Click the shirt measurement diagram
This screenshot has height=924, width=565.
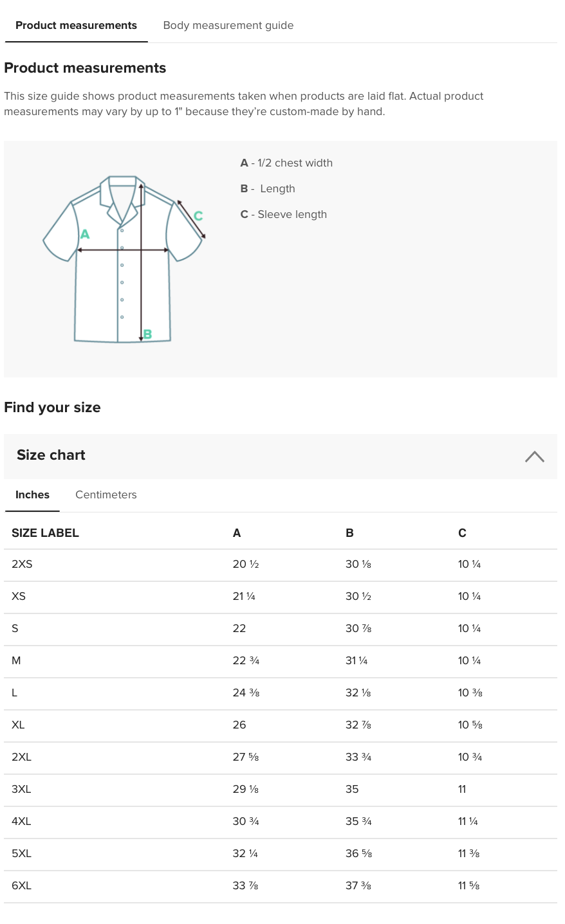[123, 258]
